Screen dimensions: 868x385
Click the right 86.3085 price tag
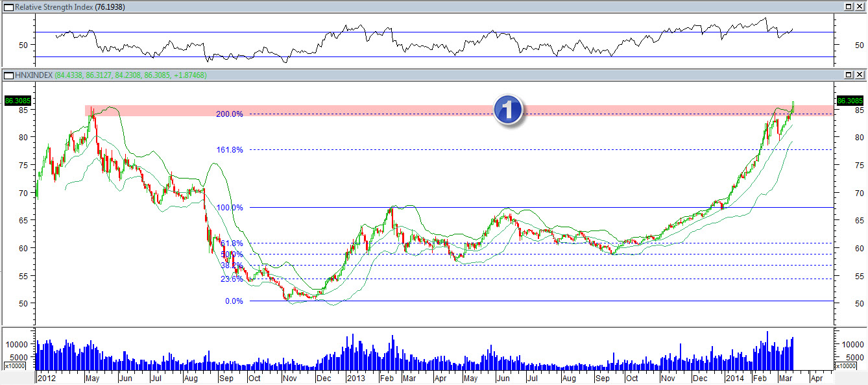[849, 101]
